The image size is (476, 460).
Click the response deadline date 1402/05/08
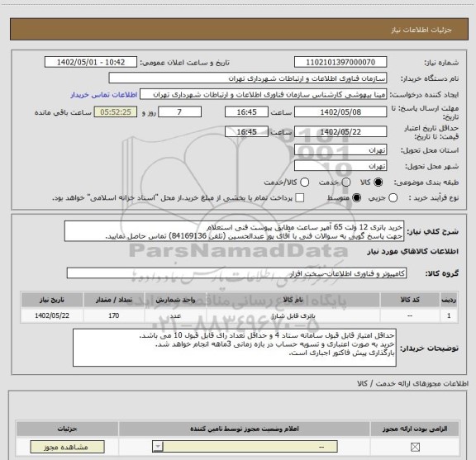(x=340, y=112)
